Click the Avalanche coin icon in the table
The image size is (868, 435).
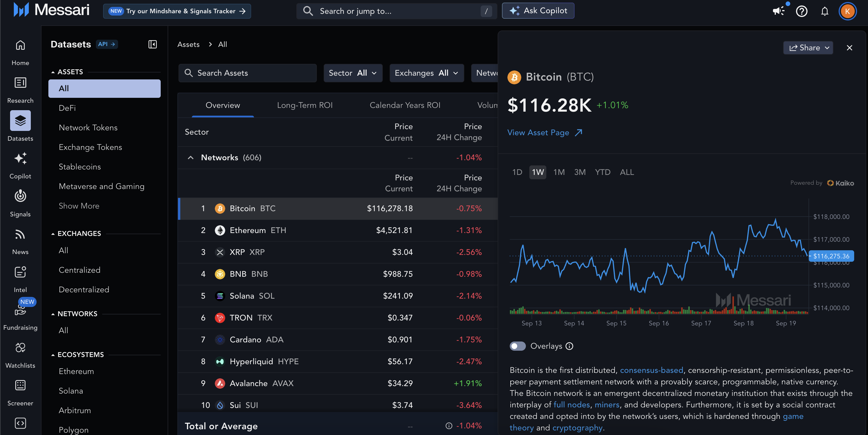pos(220,384)
